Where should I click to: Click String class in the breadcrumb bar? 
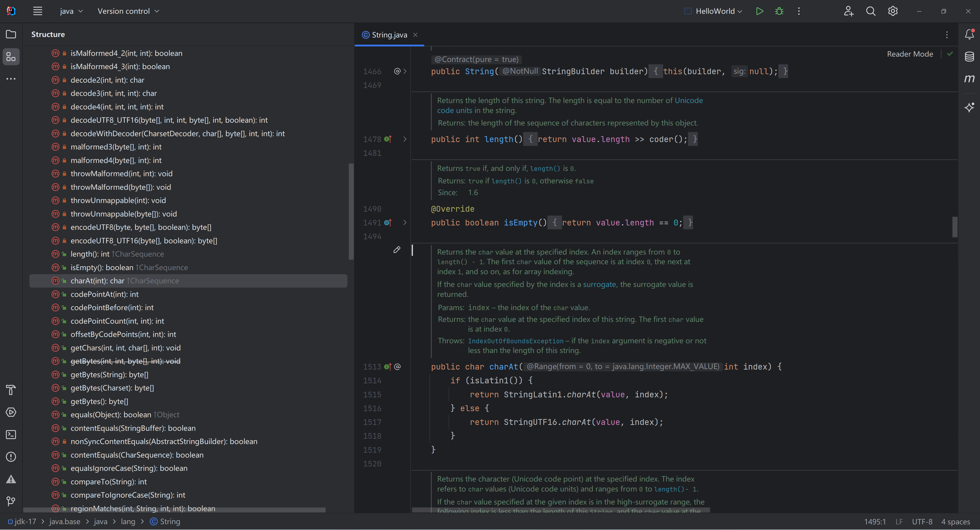pos(165,522)
